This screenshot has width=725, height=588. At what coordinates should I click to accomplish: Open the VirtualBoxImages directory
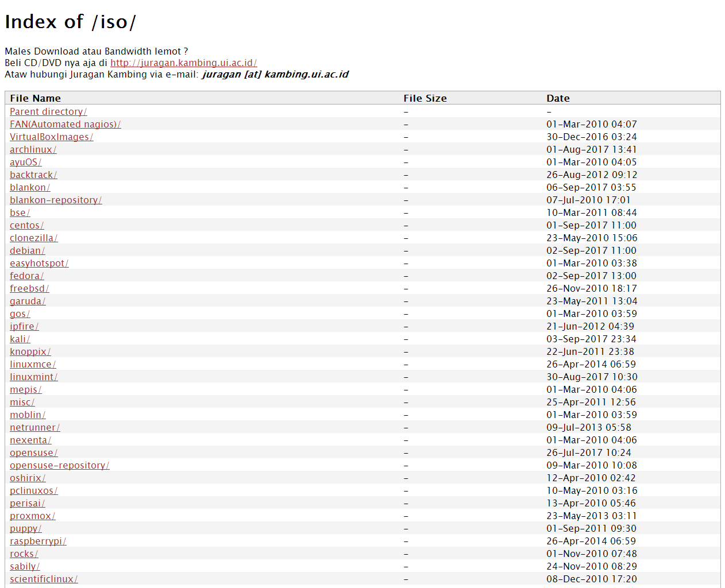[51, 137]
